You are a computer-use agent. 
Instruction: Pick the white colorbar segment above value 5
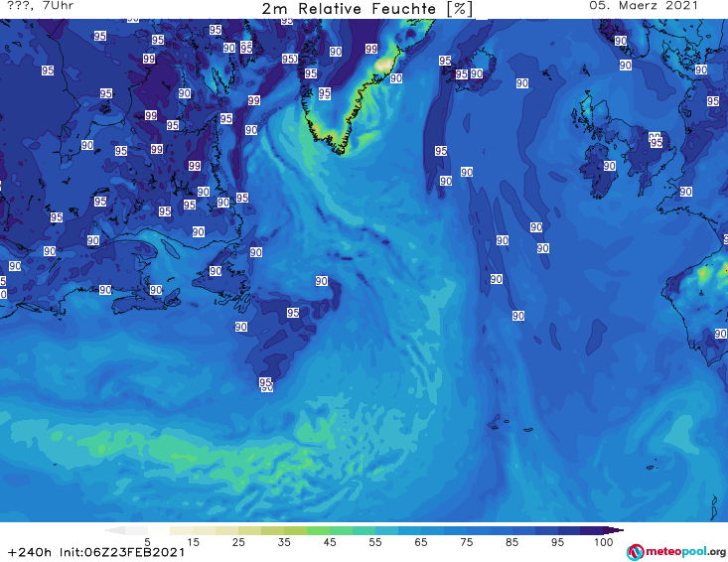point(159,530)
